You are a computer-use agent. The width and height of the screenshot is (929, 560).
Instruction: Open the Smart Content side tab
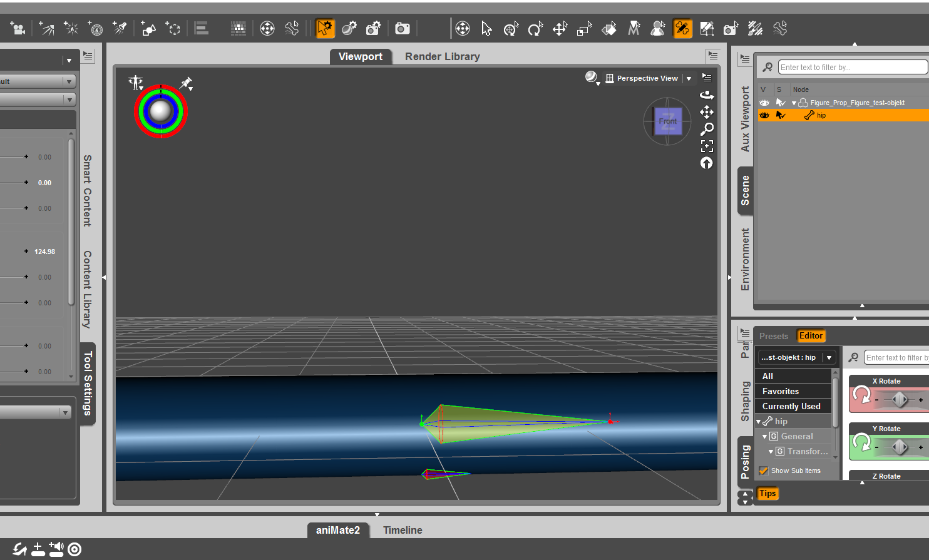coord(88,191)
